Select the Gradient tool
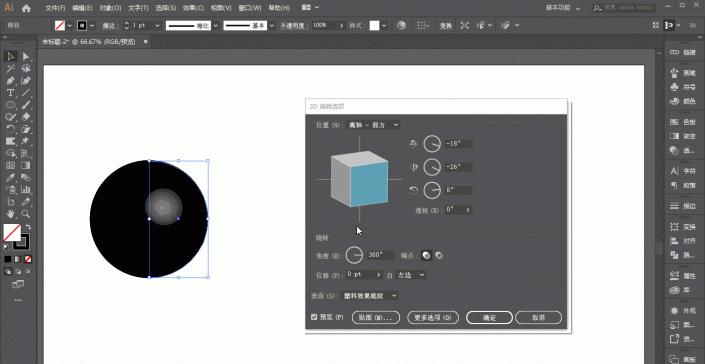This screenshot has width=705, height=364. point(26,165)
